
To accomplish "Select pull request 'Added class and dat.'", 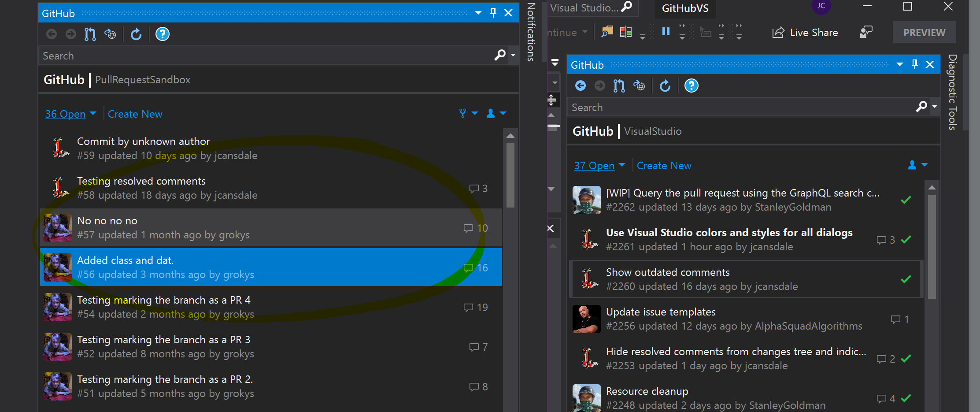I will [x=271, y=267].
